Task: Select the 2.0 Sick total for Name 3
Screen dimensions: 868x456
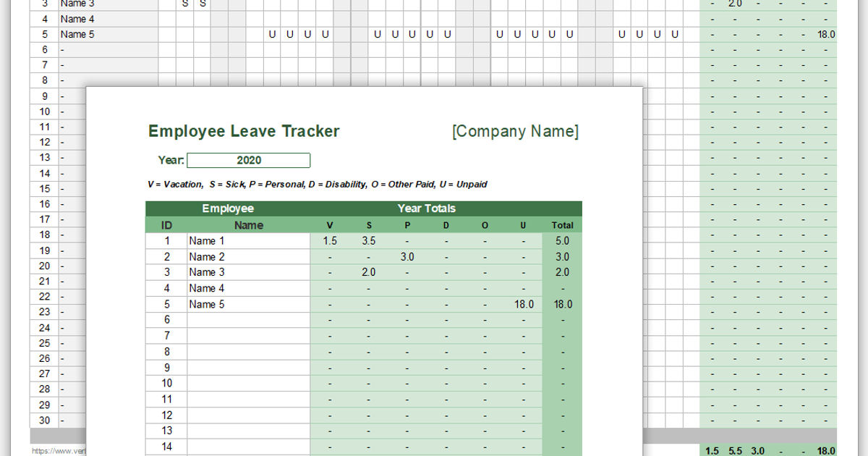Action: click(x=368, y=272)
